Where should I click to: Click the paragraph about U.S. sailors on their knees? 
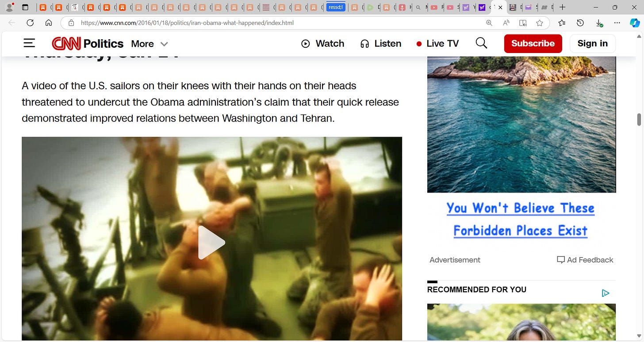(x=211, y=102)
